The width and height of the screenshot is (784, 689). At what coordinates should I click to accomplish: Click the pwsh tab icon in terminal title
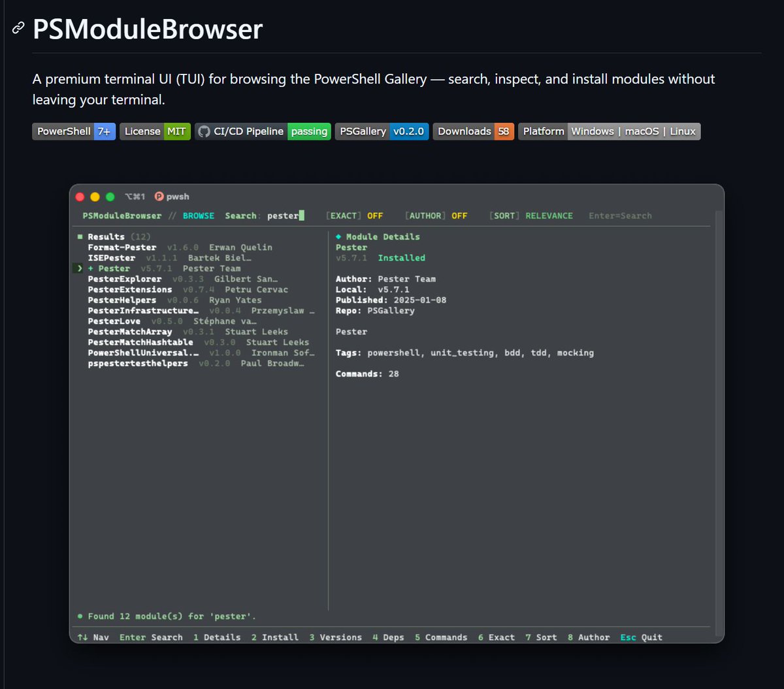click(159, 197)
